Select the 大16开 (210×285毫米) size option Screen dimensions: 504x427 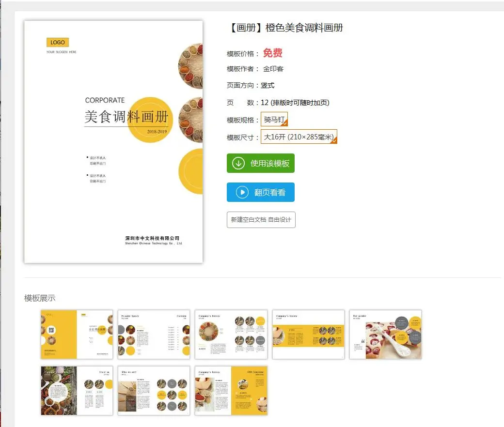[x=299, y=137]
